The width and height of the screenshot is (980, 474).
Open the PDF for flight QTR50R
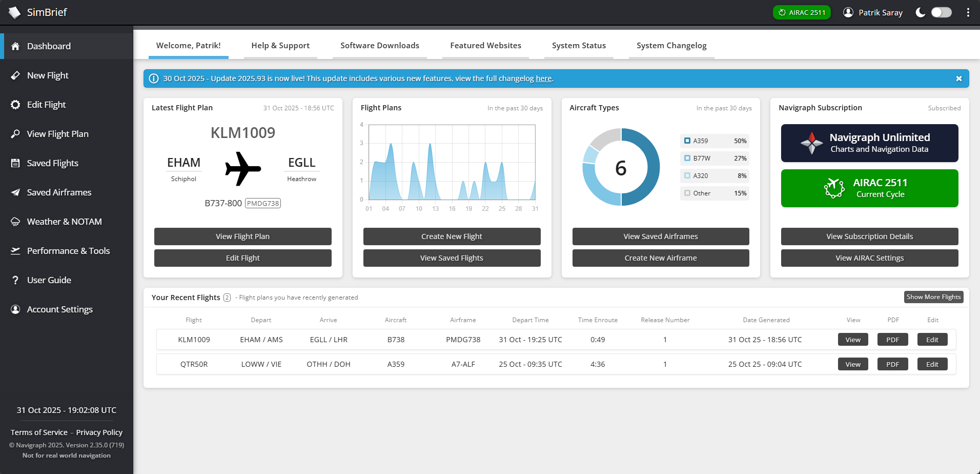(892, 364)
